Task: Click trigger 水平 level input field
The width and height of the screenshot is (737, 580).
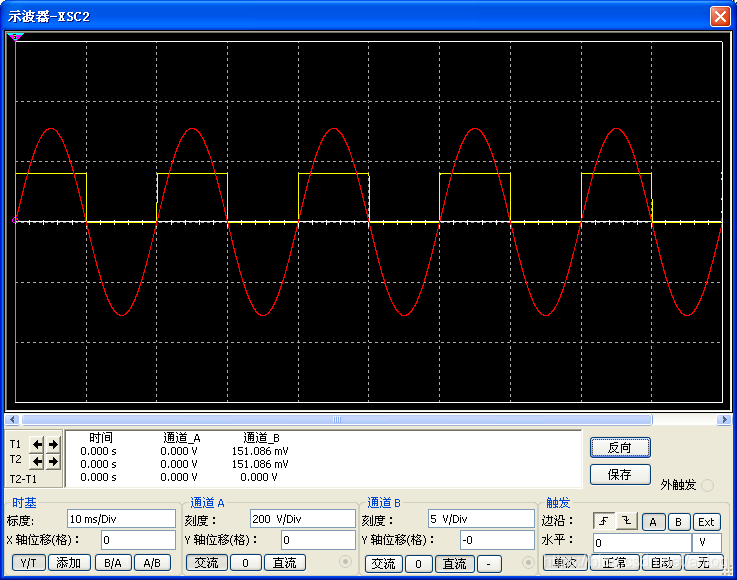Action: point(642,543)
